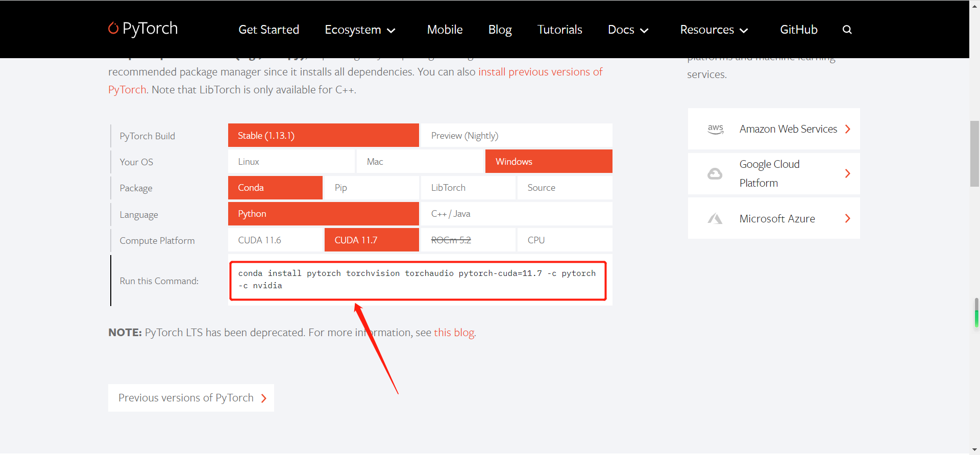Choose ROCm 5.2 compute platform
Screen dimensions: 980x455
pos(468,240)
